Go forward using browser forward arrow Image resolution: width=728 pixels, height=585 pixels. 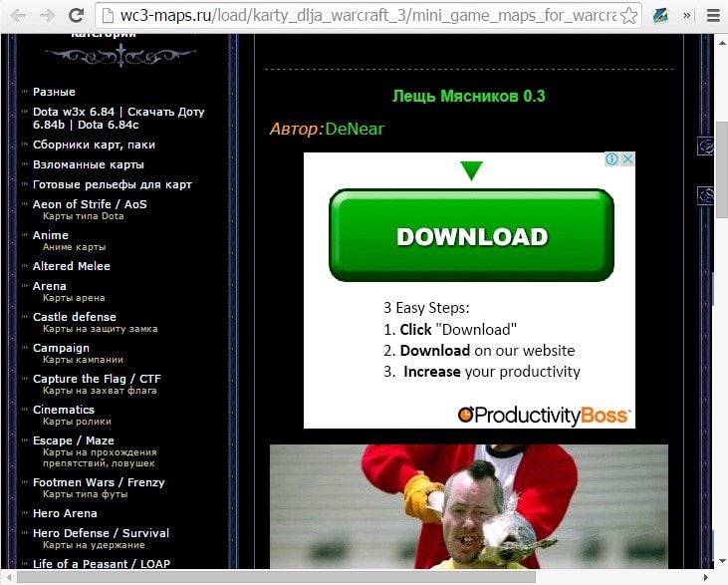click(x=47, y=16)
